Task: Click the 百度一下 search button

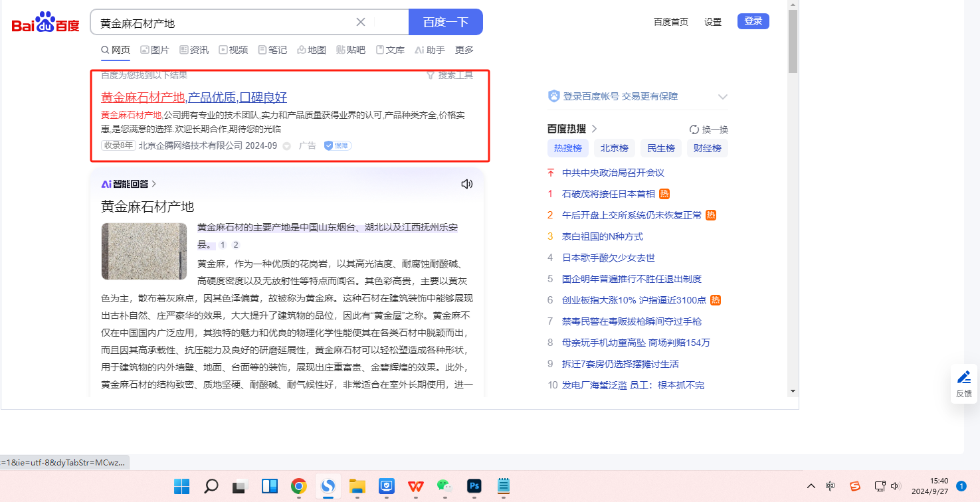Action: click(445, 22)
